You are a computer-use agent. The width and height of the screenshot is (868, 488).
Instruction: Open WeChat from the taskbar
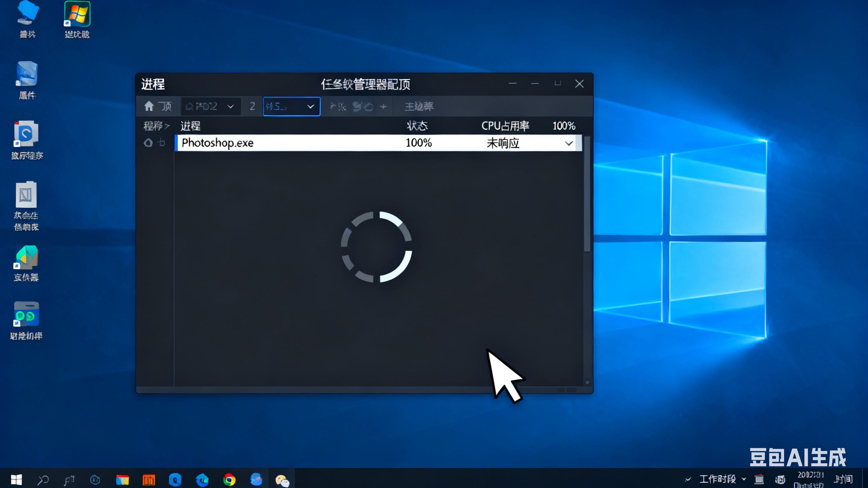tap(282, 480)
